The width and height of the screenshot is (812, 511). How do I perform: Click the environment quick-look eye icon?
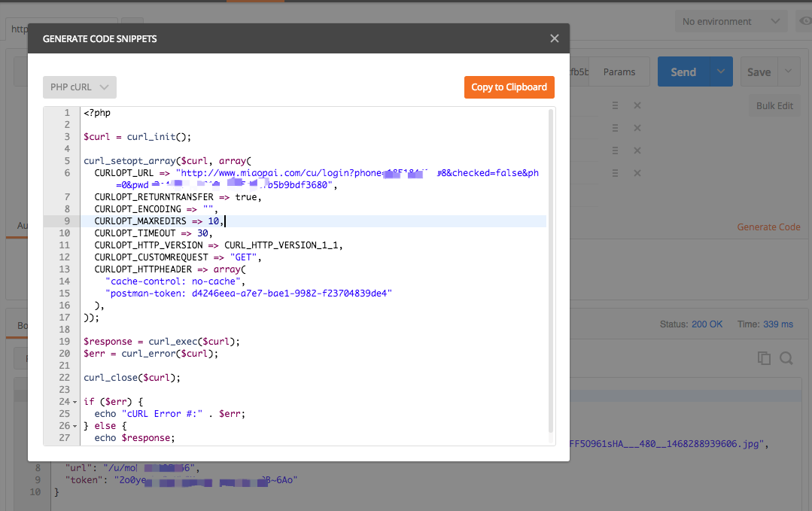tap(804, 22)
